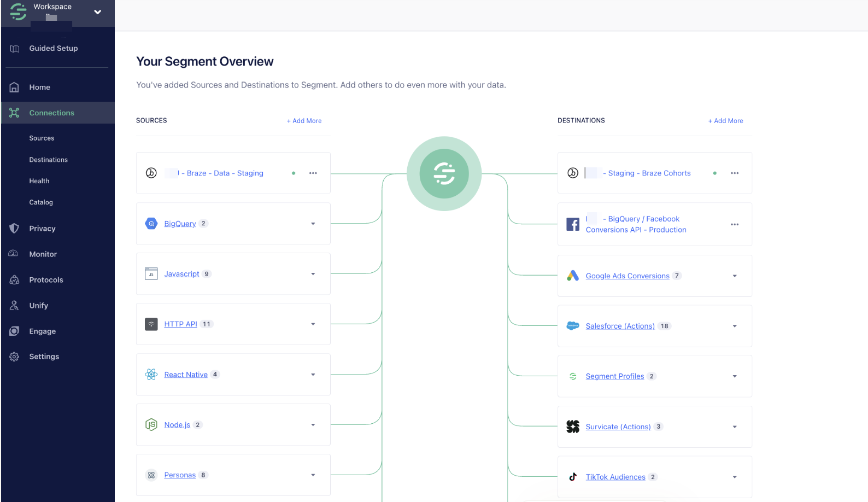The image size is (868, 502).
Task: Click the TikTok destination icon
Action: tap(573, 477)
